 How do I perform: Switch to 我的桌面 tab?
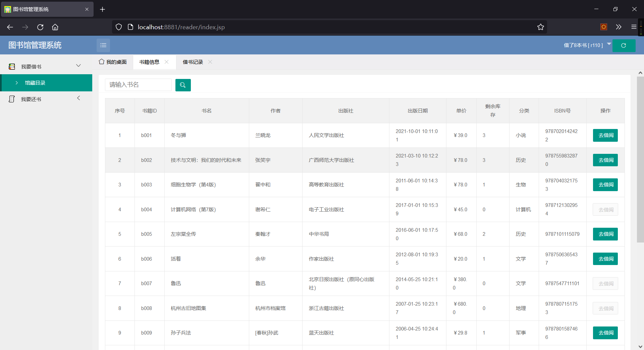[x=113, y=62]
